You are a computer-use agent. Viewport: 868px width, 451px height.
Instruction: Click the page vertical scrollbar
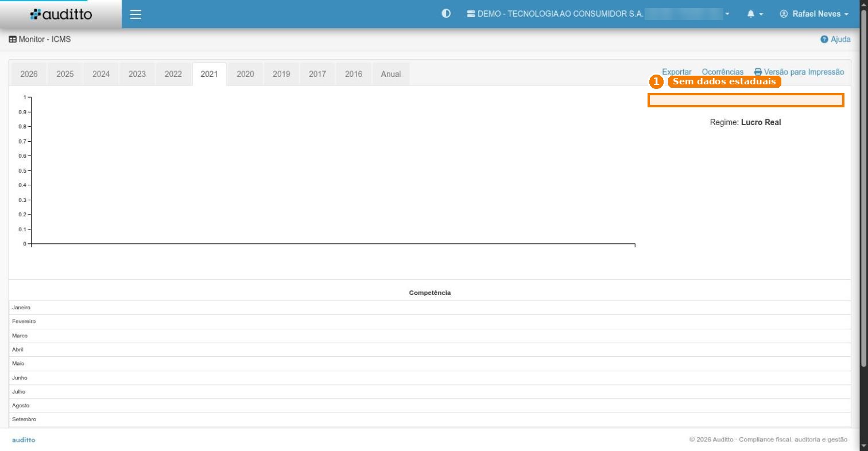(x=864, y=195)
